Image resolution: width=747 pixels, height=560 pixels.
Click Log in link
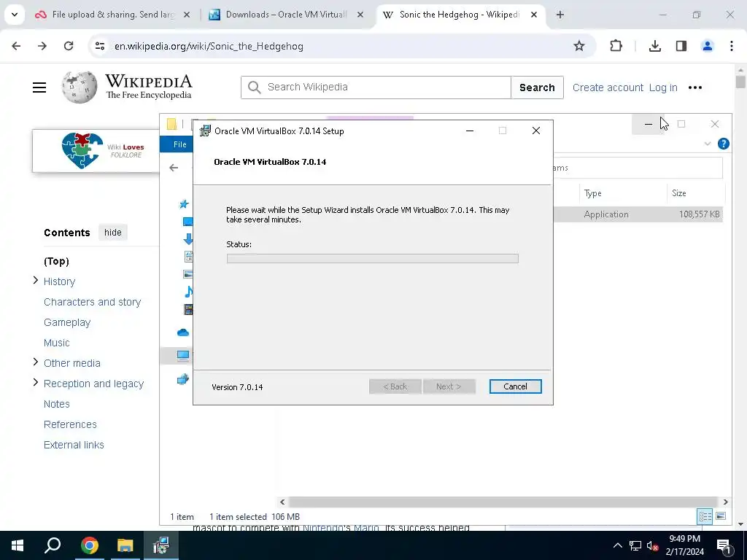662,87
